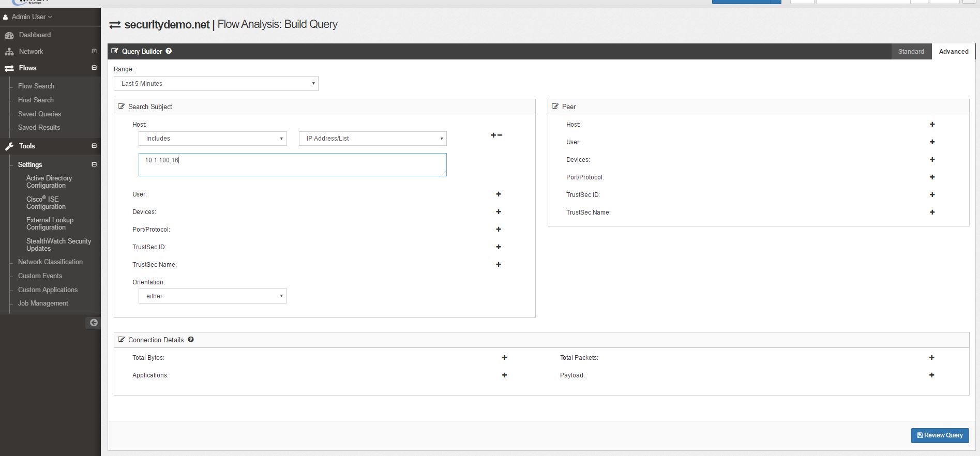Add TrustSec Name filter in Search Subject
The height and width of the screenshot is (456, 980).
499,265
